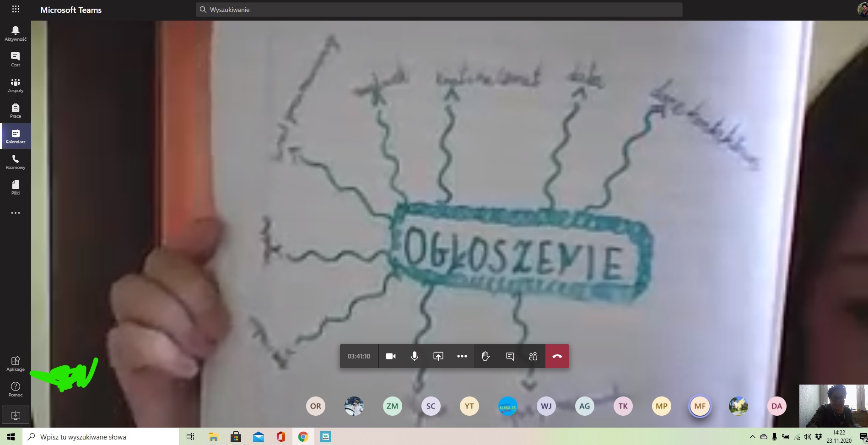
Task: Open Prace assignments section
Action: 16,110
